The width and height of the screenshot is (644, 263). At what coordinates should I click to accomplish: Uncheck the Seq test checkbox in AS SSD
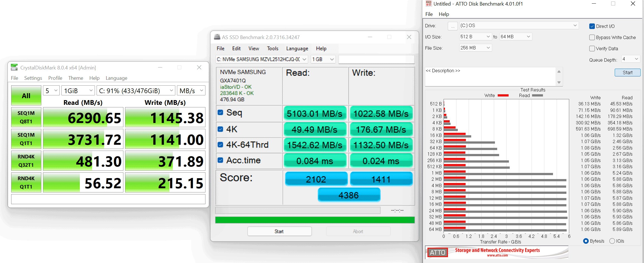pos(220,112)
